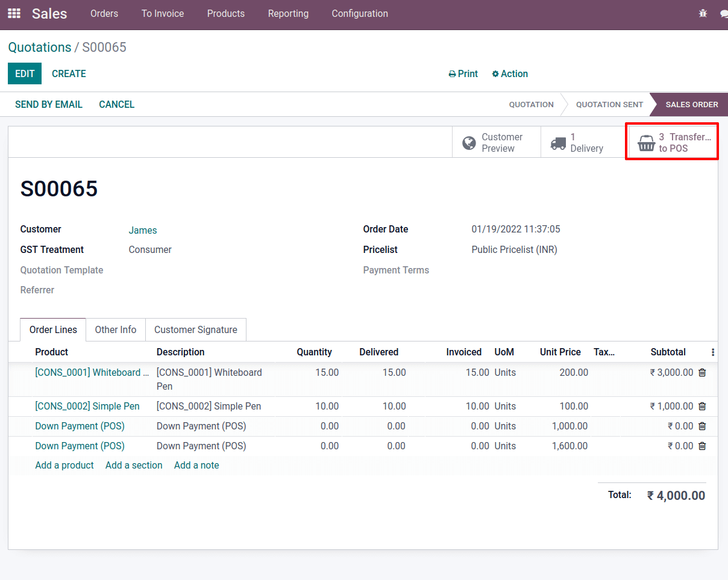Switch to the Customer Signature tab

pyautogui.click(x=196, y=329)
